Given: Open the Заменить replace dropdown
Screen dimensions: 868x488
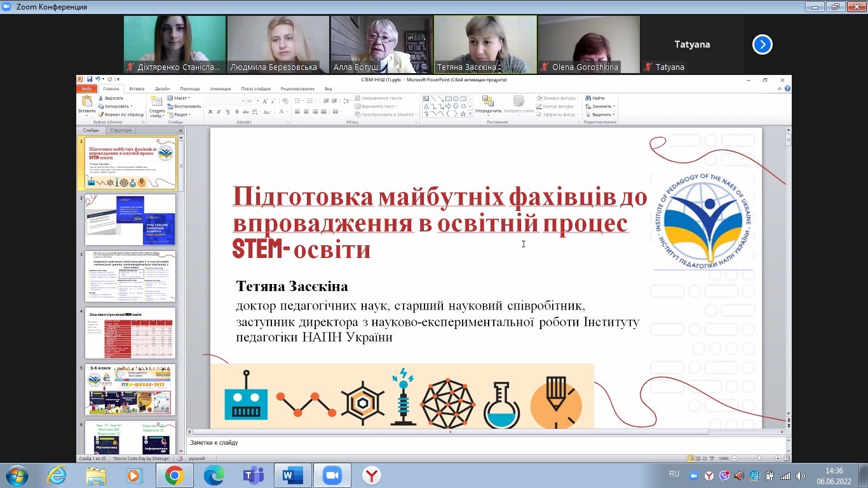Looking at the screenshot, I should pyautogui.click(x=601, y=107).
